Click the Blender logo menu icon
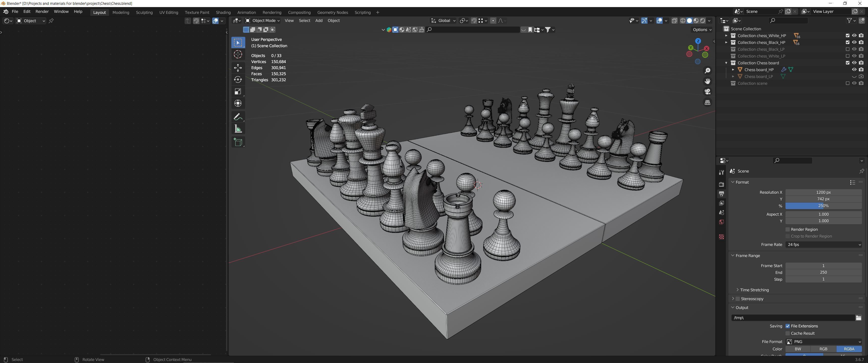The height and width of the screenshot is (363, 868). point(5,11)
